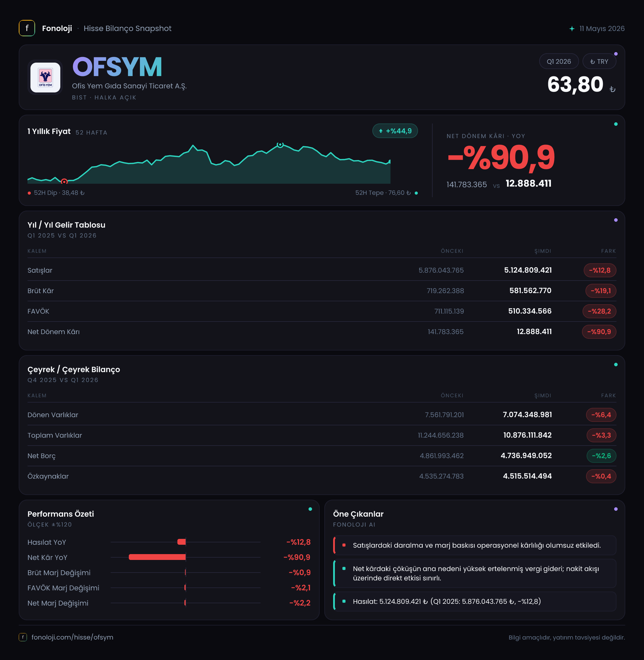Click the red dot beside 52H Dip legend
The height and width of the screenshot is (660, 644).
click(30, 193)
